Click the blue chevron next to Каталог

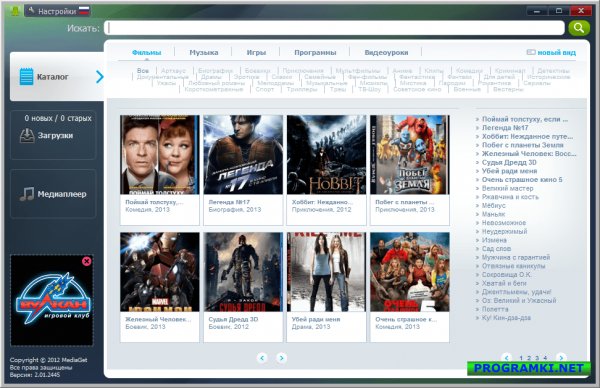tap(99, 77)
